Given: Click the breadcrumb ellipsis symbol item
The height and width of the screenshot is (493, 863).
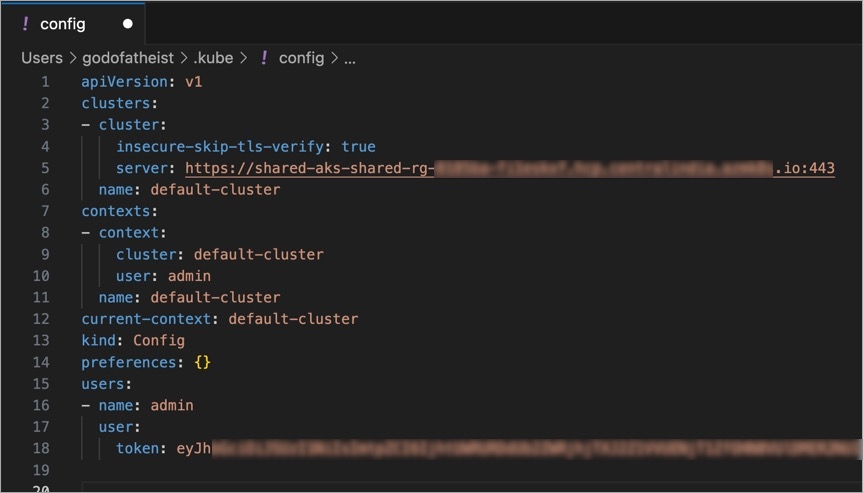Looking at the screenshot, I should [349, 58].
